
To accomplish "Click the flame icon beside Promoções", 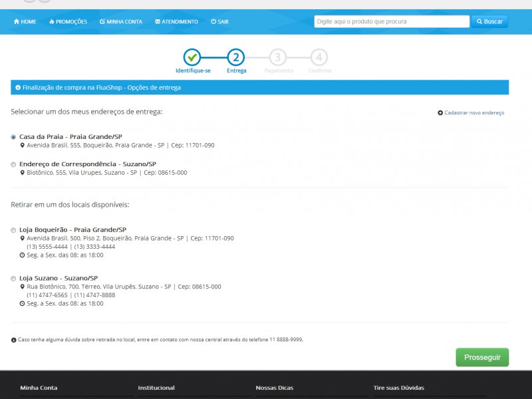I will (x=52, y=21).
